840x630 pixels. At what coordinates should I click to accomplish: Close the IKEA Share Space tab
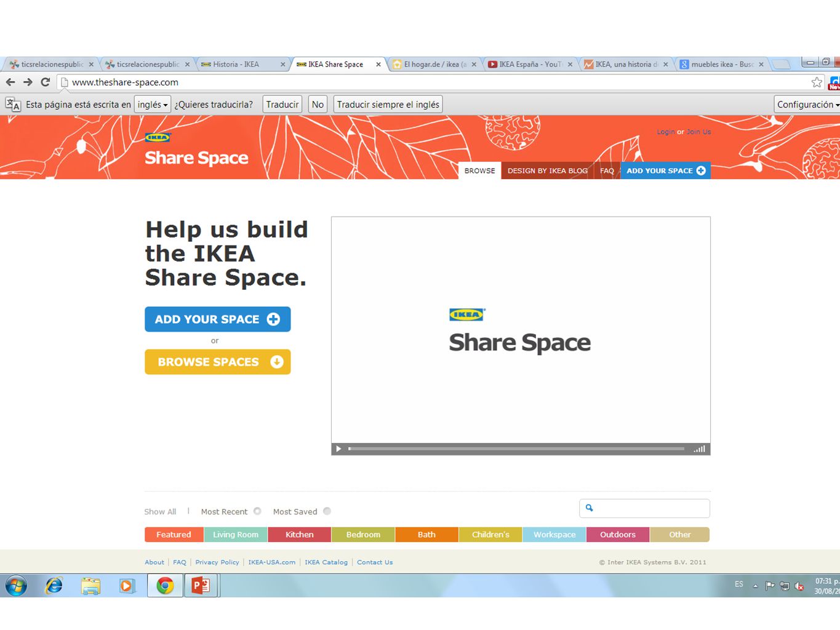click(378, 65)
